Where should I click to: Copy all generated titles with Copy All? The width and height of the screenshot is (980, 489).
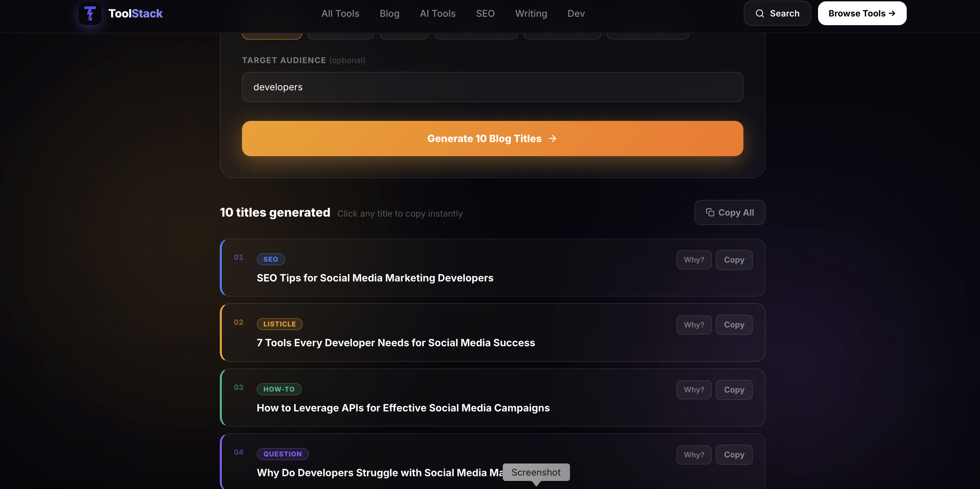pyautogui.click(x=729, y=212)
